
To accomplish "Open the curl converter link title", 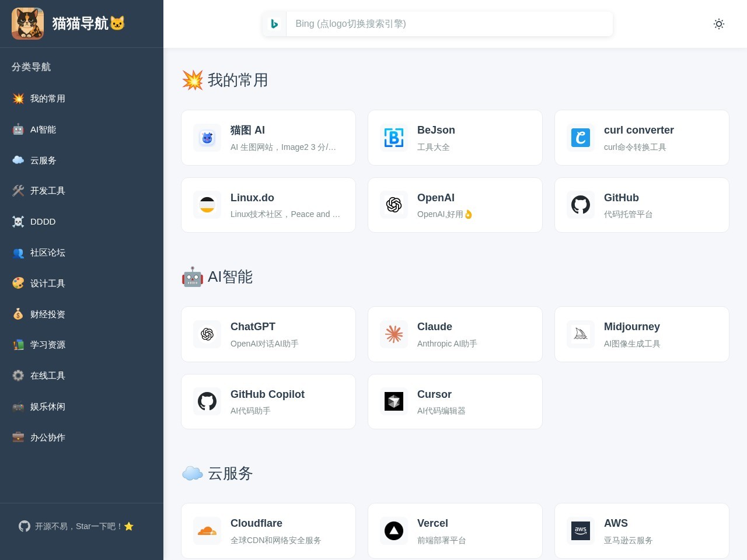I will pos(639,130).
